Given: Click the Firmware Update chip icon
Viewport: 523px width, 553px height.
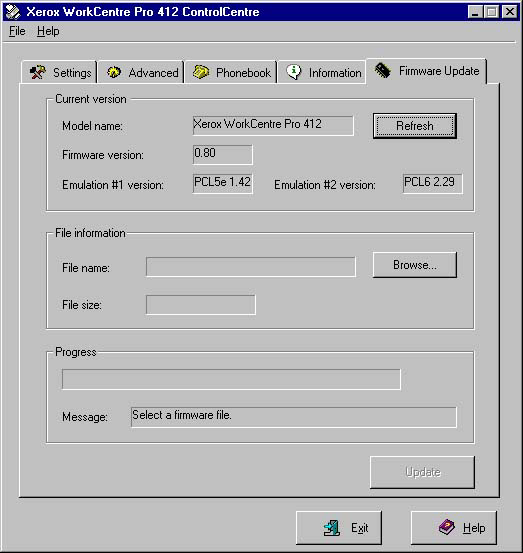Looking at the screenshot, I should point(383,70).
